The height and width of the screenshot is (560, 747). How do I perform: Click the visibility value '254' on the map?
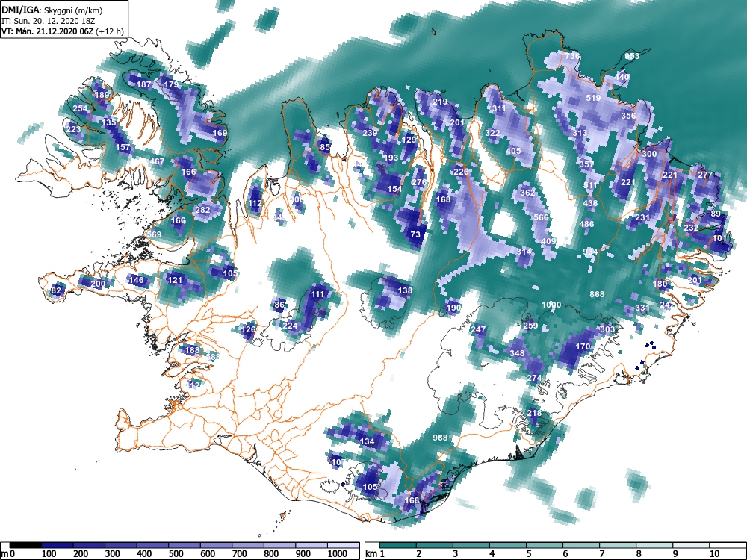coord(80,108)
